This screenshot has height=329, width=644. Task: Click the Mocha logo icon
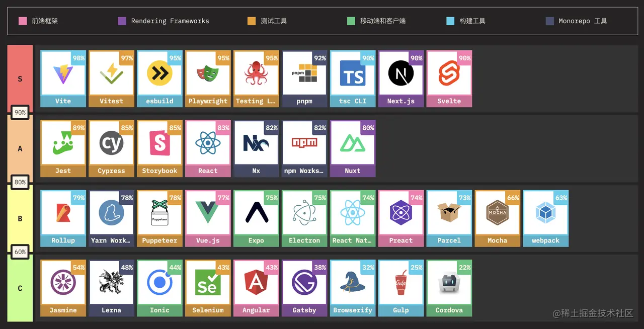[x=498, y=213]
